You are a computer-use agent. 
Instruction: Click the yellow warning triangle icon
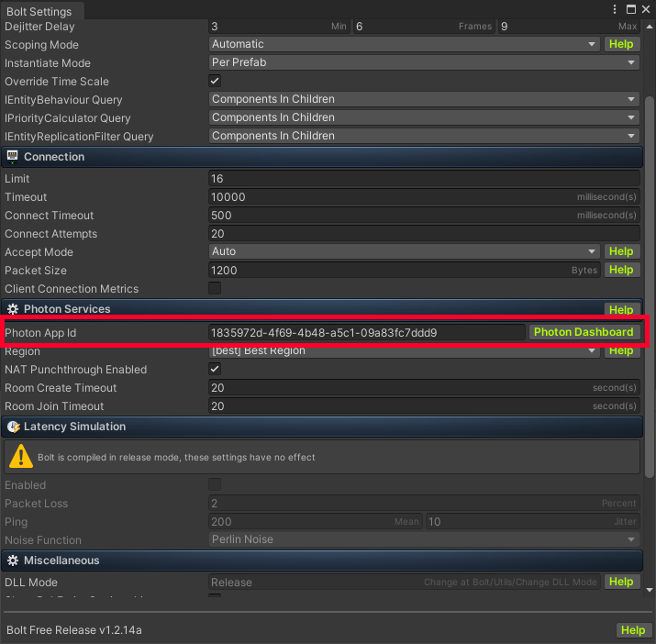click(20, 456)
